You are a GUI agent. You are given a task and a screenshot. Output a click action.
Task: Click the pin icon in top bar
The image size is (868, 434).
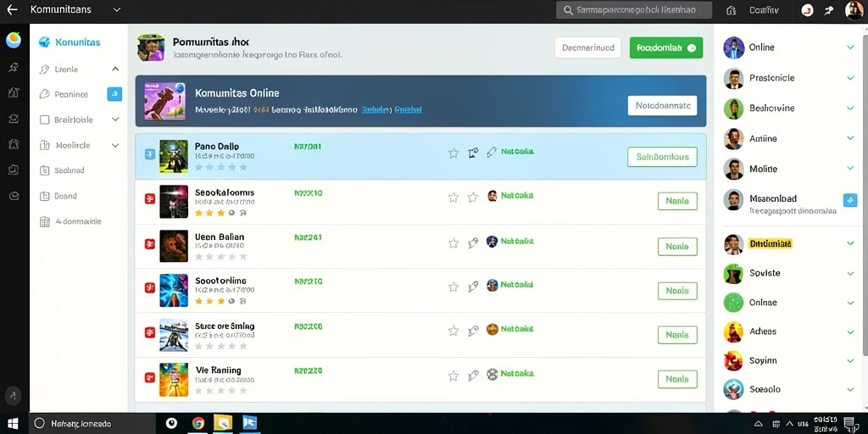point(829,10)
